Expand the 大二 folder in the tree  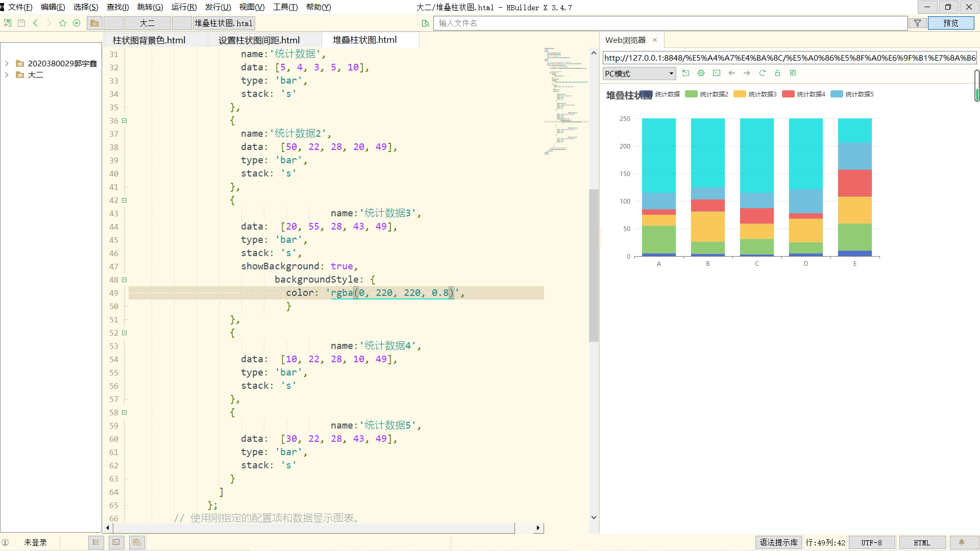click(7, 74)
